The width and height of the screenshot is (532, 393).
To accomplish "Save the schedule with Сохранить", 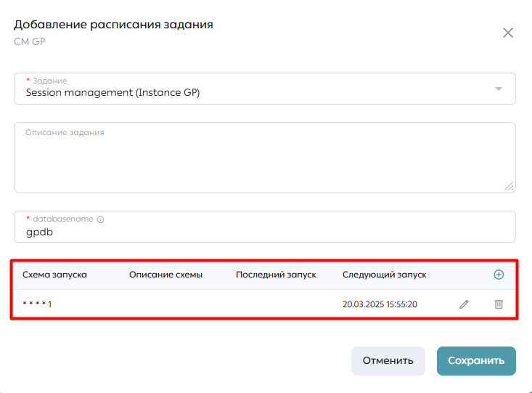I will tap(476, 360).
